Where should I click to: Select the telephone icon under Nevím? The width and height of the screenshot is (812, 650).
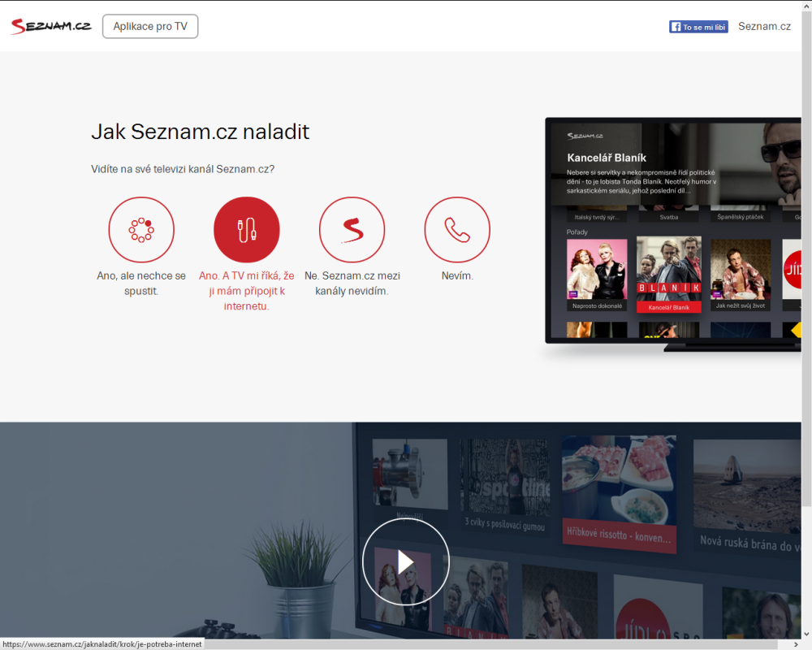[x=457, y=229]
